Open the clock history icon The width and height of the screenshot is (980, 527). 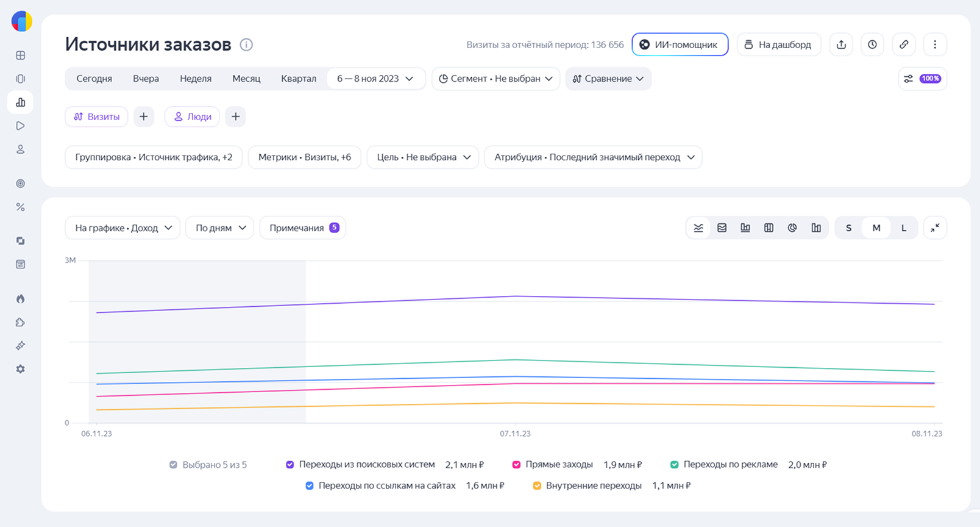coord(872,45)
